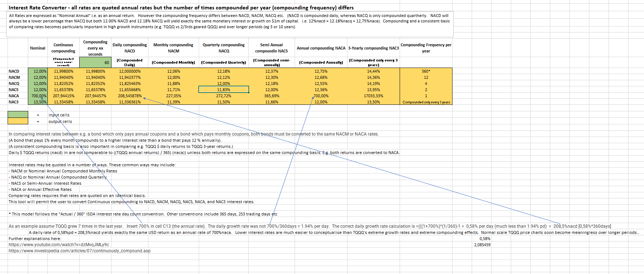Select the NACA nominal input 700,00%
Viewport: 644px width, 274px height.
tap(38, 96)
